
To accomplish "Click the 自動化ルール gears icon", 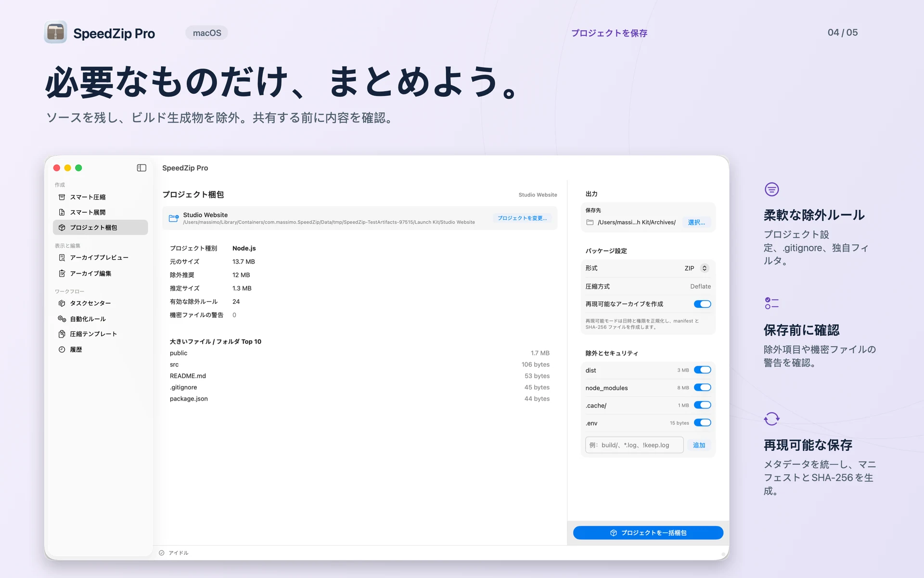I will 62,319.
